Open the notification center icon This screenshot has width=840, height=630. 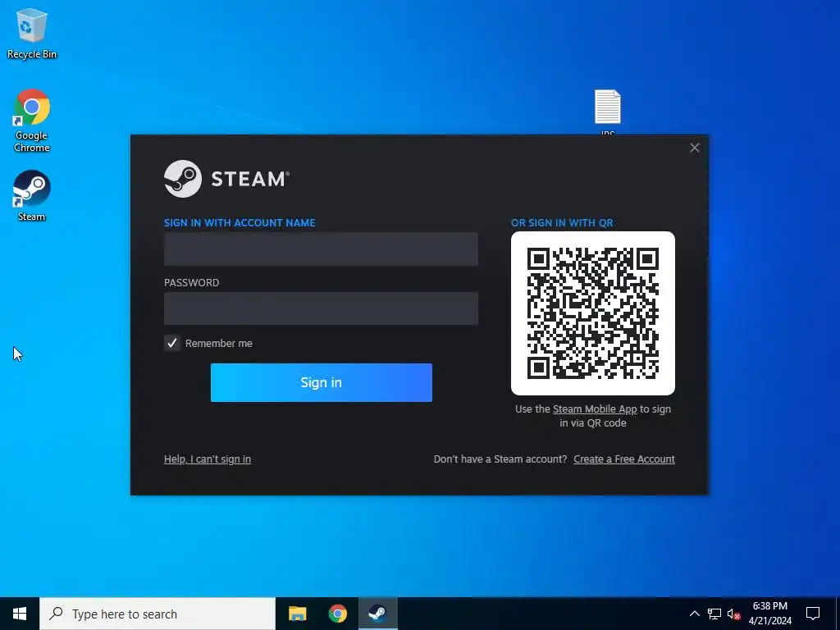(813, 614)
